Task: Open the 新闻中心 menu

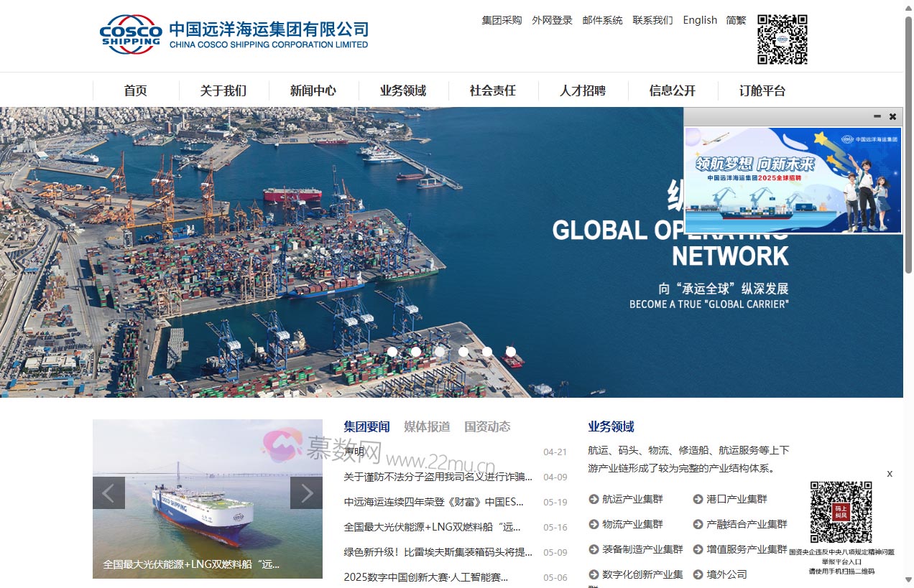Action: 312,90
